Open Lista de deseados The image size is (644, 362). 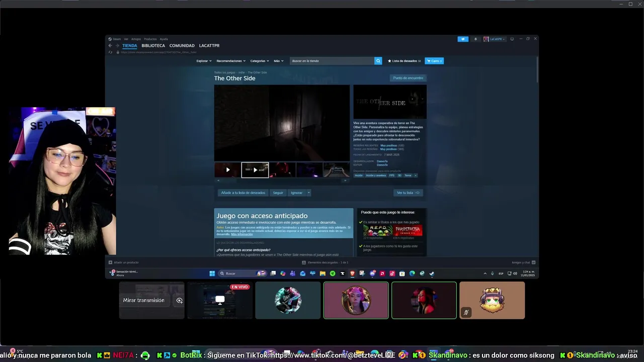click(404, 61)
